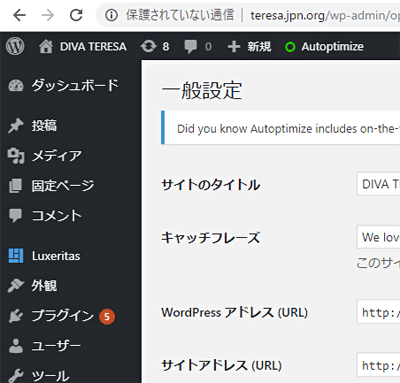Click the ユーザー person icon
The height and width of the screenshot is (383, 400).
[x=16, y=346]
